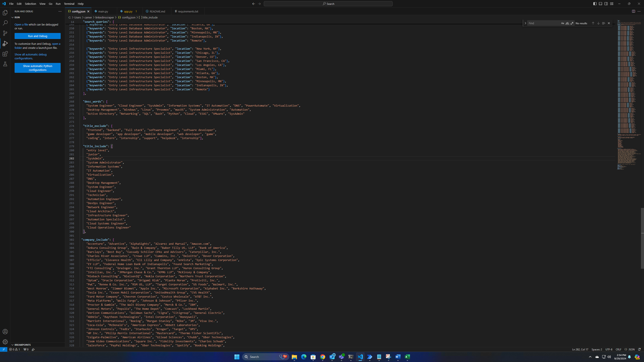The width and height of the screenshot is (644, 362).
Task: Click the code minimap overview
Action: [x=629, y=95]
